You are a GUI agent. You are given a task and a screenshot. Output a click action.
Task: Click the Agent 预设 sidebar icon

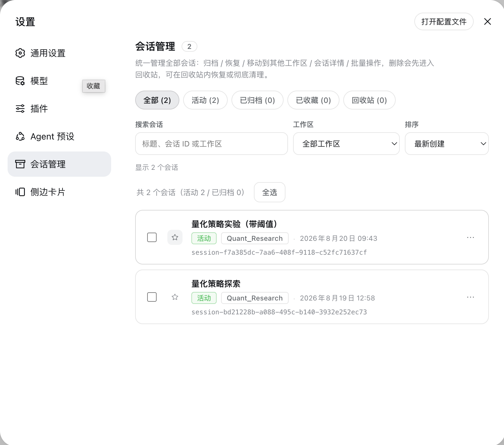[x=20, y=136]
